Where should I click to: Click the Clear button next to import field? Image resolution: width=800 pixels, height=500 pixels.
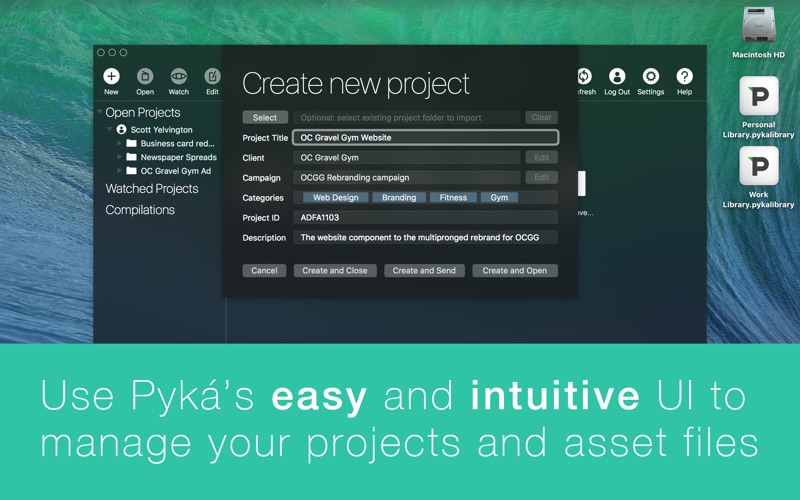pos(541,117)
